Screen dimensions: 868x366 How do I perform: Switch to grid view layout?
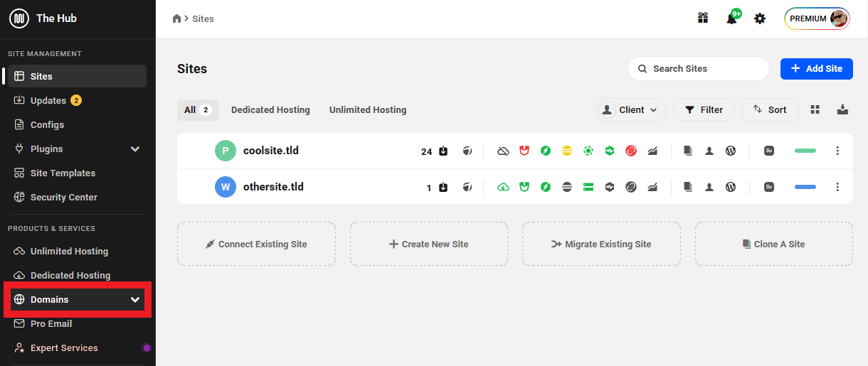[x=815, y=109]
